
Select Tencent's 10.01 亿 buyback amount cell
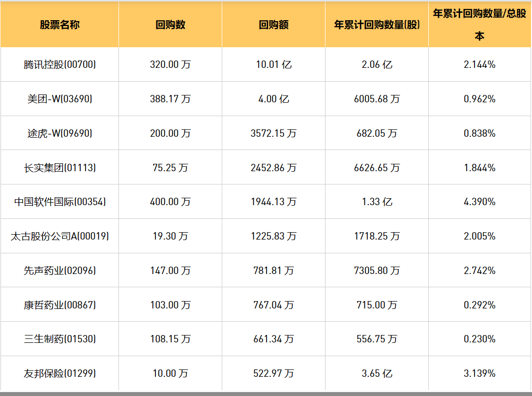click(x=273, y=64)
